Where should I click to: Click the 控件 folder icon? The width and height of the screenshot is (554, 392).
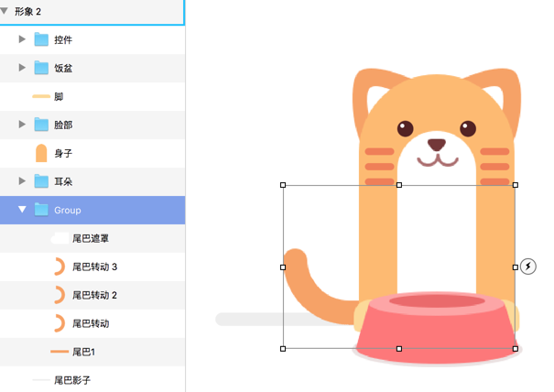pyautogui.click(x=41, y=39)
